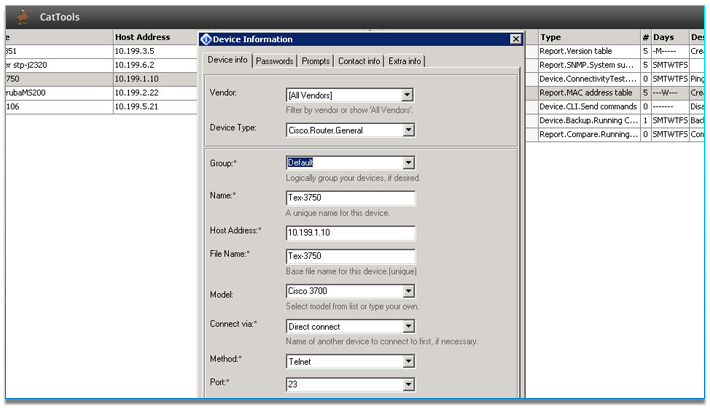Select the stp-j2320 device name
Viewport: 710px width, 410px height.
26,65
